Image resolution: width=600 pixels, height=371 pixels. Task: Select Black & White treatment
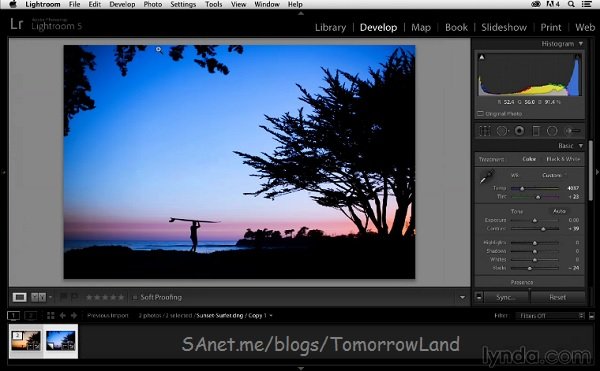pos(563,159)
